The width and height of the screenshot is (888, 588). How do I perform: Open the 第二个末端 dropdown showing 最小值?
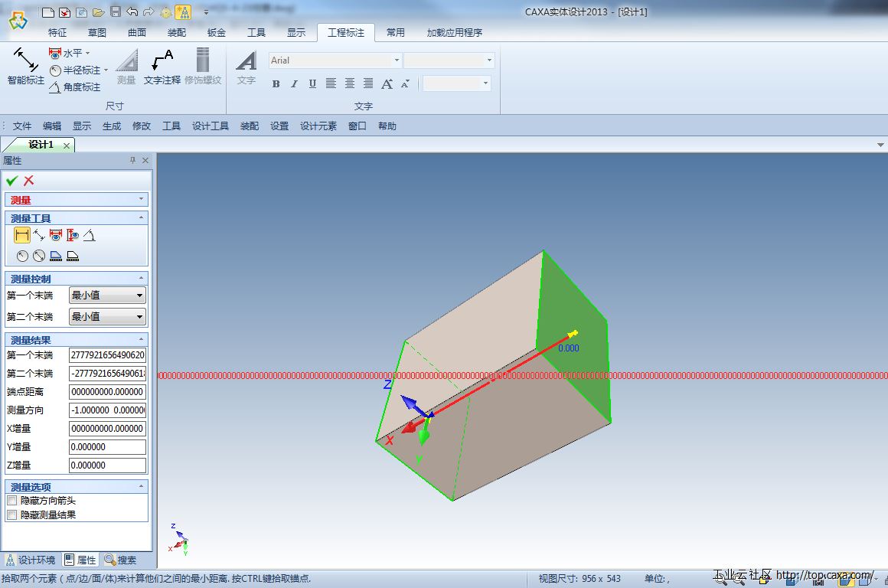[107, 317]
